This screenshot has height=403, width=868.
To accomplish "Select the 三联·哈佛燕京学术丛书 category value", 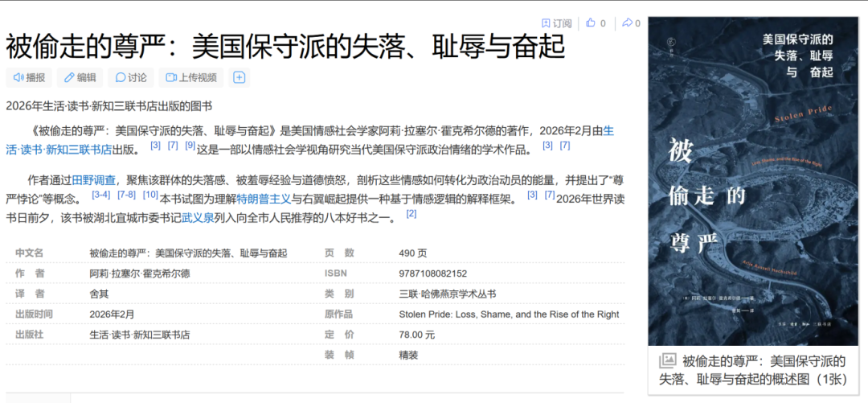I will (448, 294).
